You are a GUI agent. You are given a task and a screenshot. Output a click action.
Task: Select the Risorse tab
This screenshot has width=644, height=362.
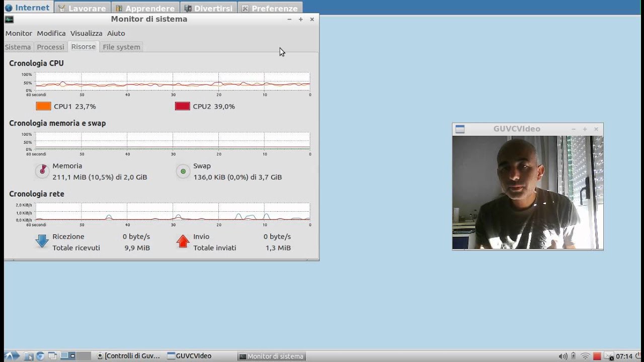coord(83,46)
